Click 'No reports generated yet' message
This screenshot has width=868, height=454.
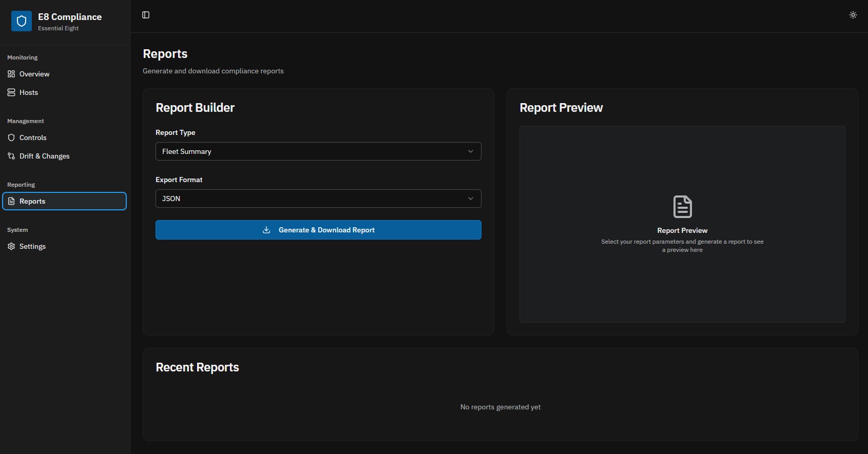(500, 407)
